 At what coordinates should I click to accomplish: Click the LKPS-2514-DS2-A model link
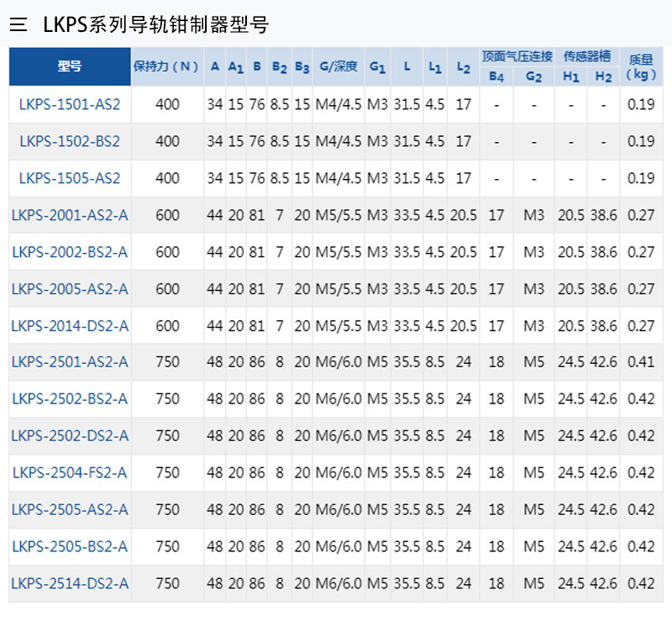point(70,584)
